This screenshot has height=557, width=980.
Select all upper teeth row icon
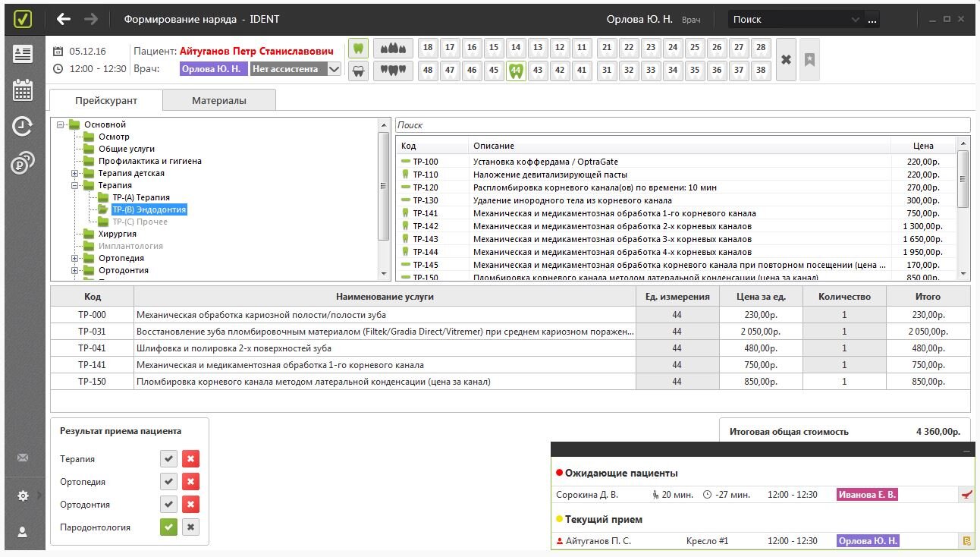click(x=393, y=49)
